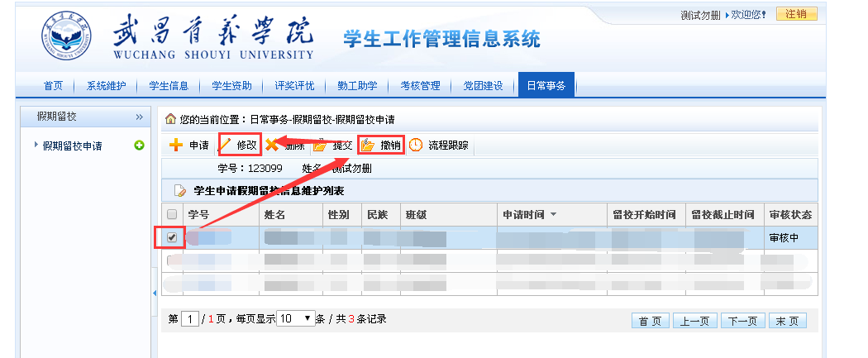Click the page number input field
The image size is (868, 358).
(189, 319)
